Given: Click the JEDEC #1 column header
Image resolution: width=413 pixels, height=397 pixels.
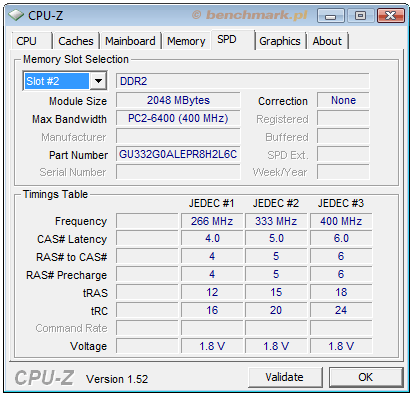Looking at the screenshot, I should click(x=211, y=203).
